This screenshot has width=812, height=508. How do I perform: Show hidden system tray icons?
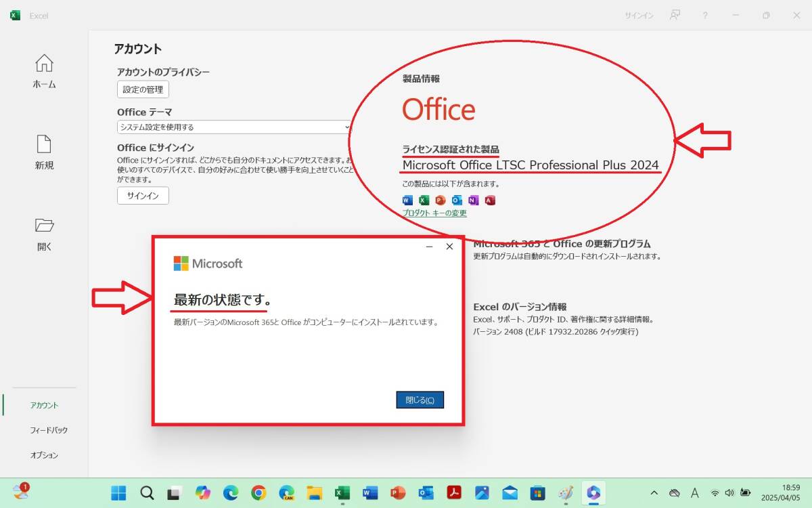coord(654,492)
